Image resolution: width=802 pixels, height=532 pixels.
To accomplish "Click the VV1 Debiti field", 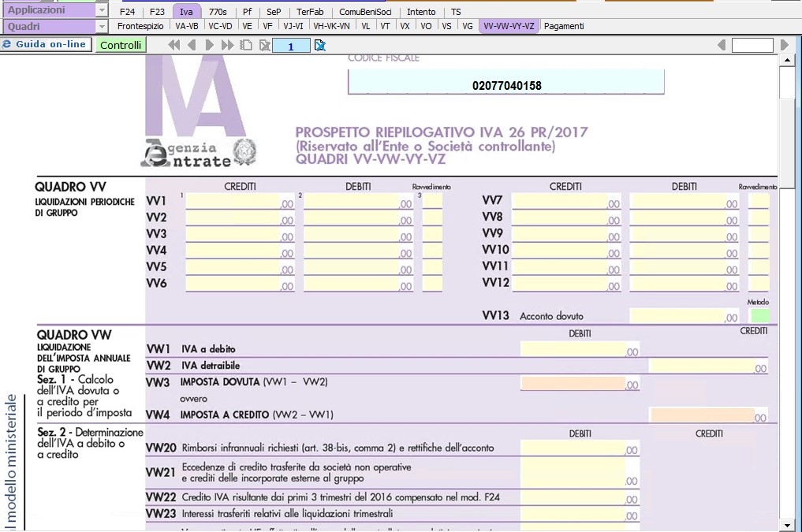I will 358,201.
